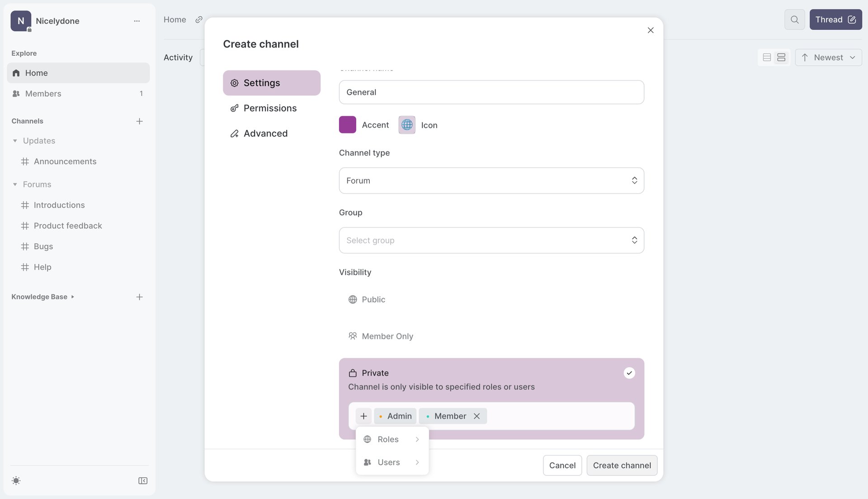Select the Settings tab icon in Create channel
Screen dimensions: 868x499
(x=235, y=83)
